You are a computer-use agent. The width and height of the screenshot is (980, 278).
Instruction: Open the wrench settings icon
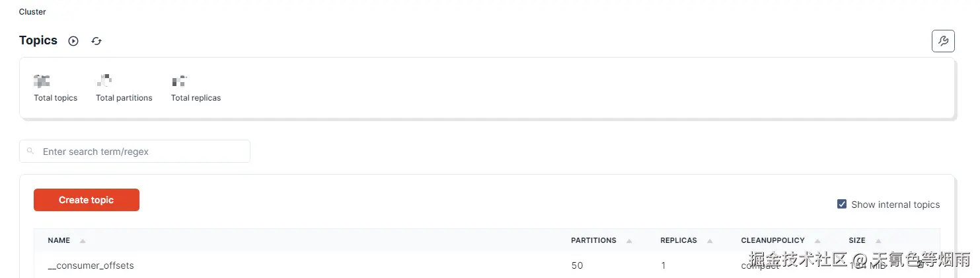coord(943,41)
